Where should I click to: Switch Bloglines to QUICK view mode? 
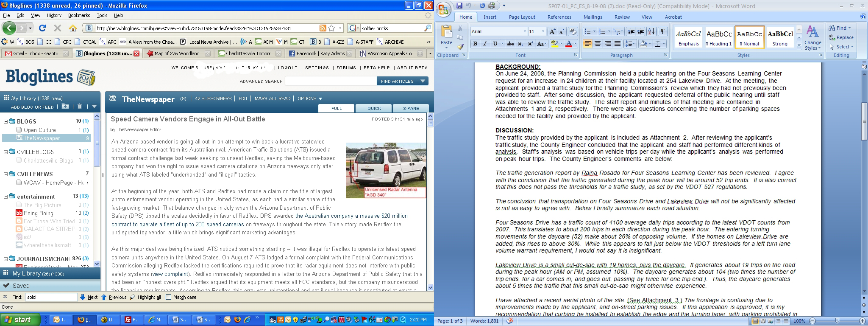point(374,108)
